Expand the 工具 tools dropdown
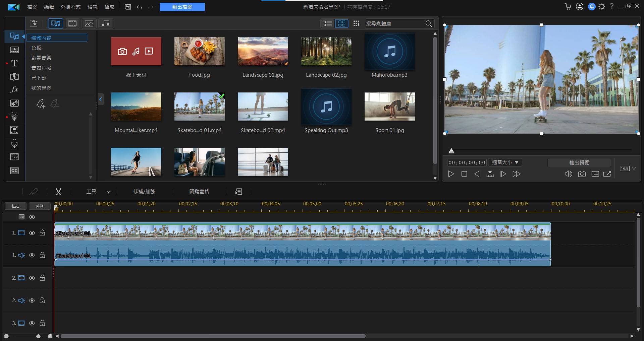Viewport: 644px width, 341px height. pyautogui.click(x=108, y=192)
